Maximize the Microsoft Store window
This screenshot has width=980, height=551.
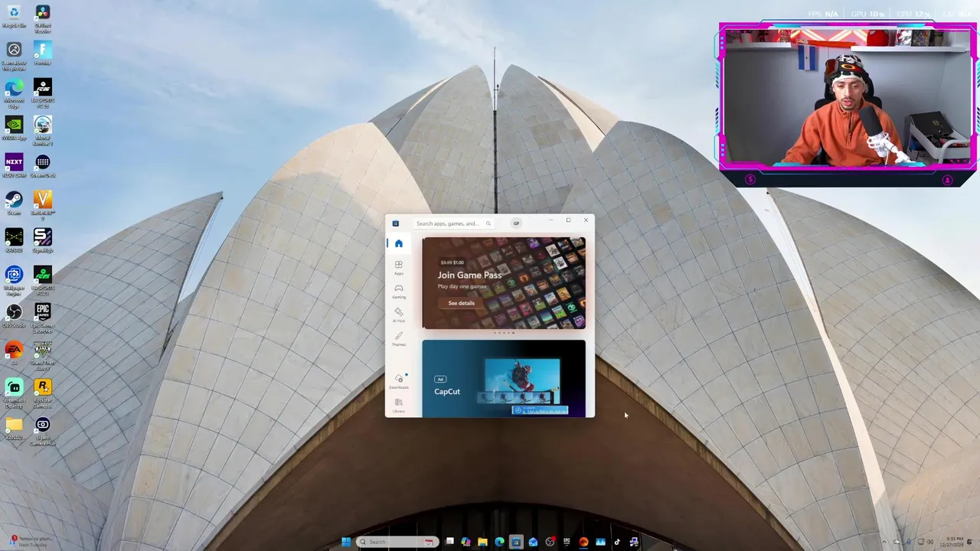point(568,220)
